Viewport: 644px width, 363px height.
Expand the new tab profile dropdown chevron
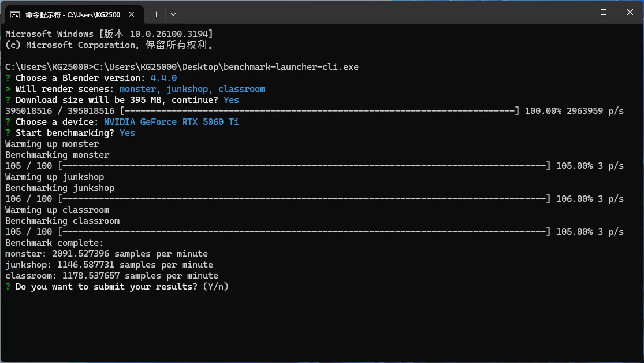173,13
